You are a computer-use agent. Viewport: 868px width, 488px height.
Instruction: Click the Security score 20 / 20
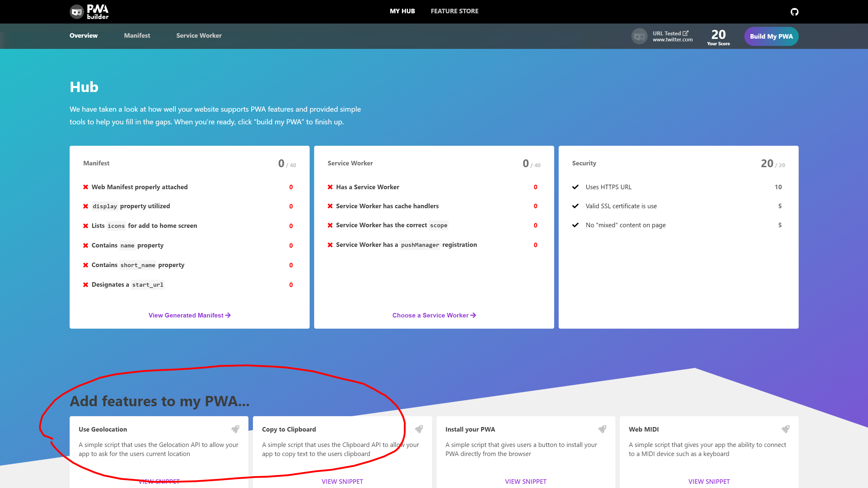773,164
